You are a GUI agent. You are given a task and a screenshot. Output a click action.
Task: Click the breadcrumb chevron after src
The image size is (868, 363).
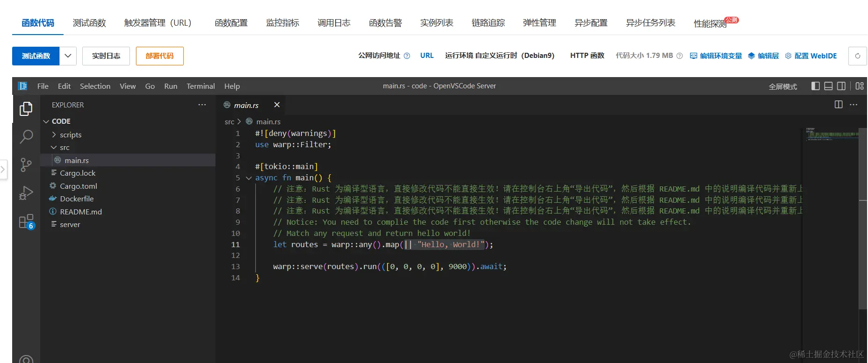[x=239, y=121]
